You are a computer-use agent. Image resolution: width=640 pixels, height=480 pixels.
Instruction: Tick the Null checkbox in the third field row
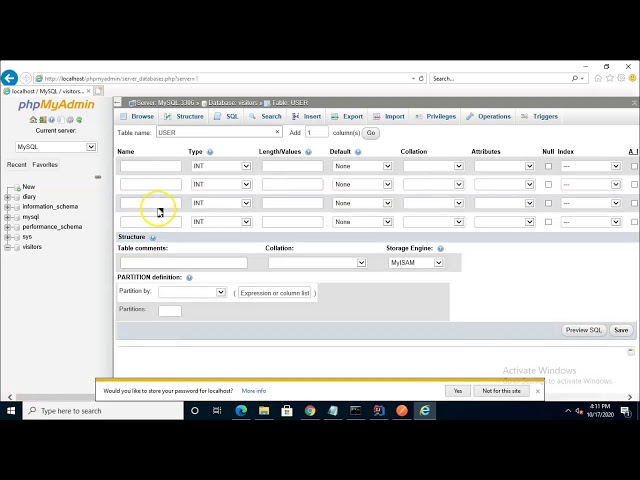(x=548, y=203)
